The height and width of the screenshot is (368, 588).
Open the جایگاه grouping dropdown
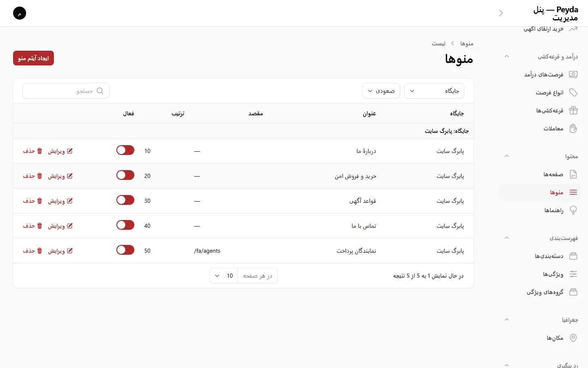(434, 91)
